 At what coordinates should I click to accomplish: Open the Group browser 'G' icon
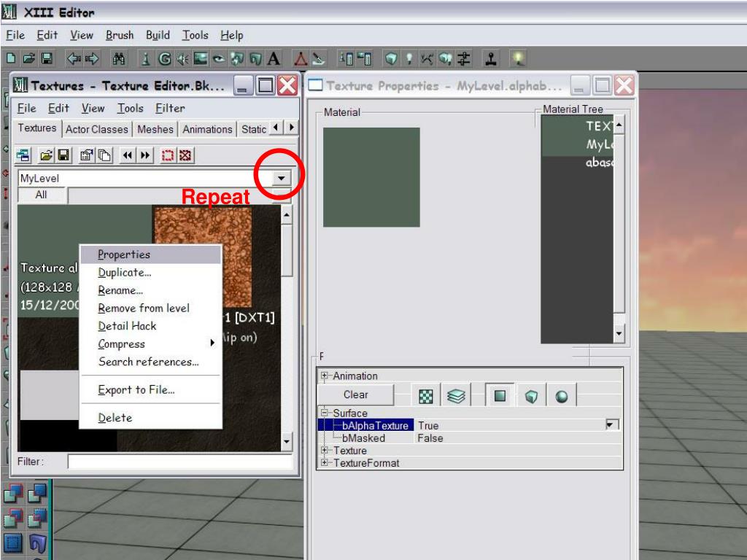pos(164,58)
